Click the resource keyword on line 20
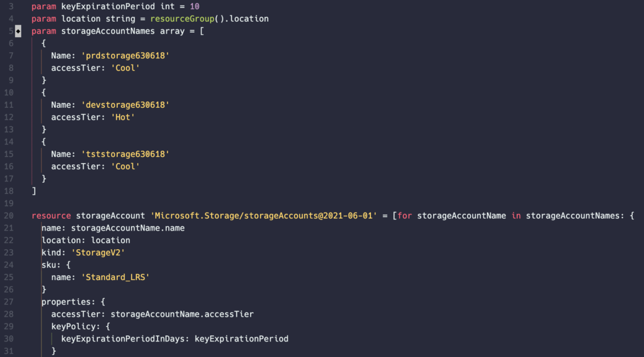644x357 pixels. click(x=51, y=216)
